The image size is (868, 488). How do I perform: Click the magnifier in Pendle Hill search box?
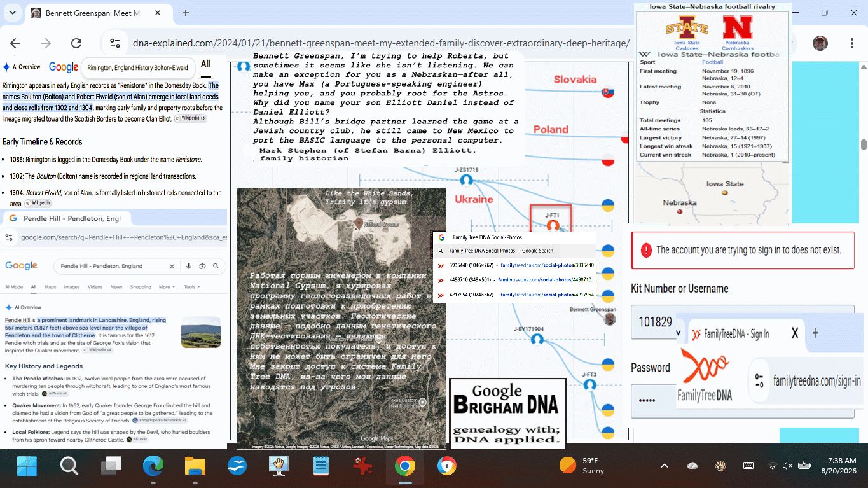pyautogui.click(x=216, y=267)
